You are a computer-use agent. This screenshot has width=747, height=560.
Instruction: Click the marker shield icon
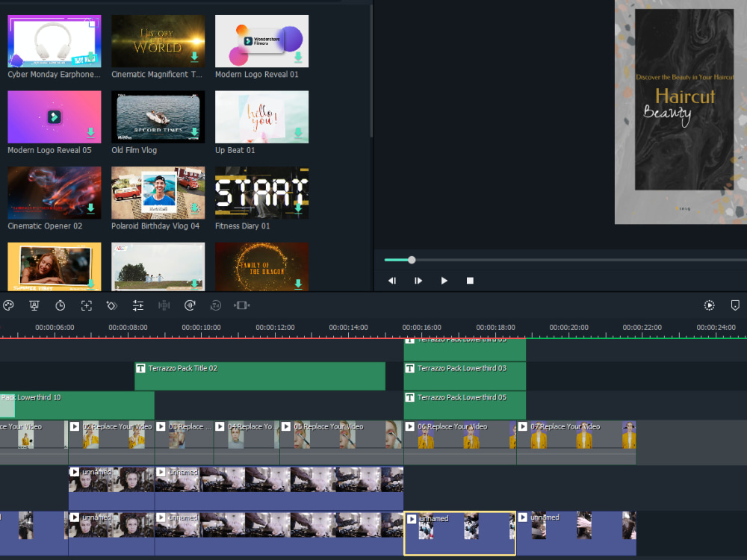point(735,305)
